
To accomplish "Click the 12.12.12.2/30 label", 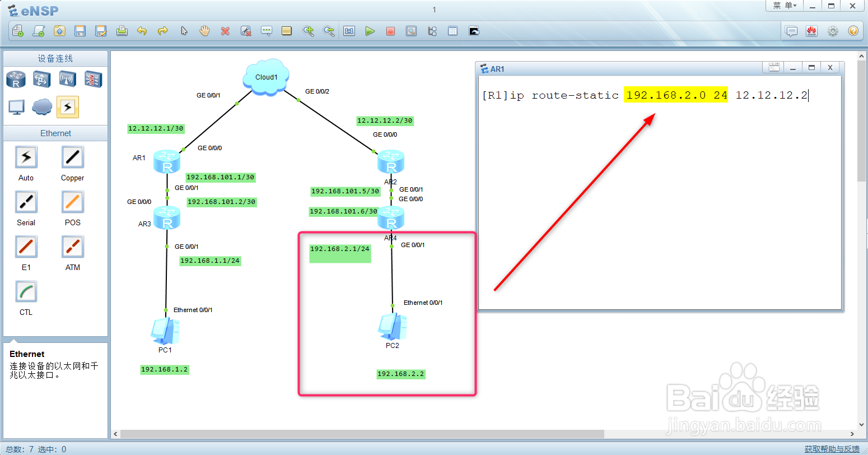I will (385, 120).
